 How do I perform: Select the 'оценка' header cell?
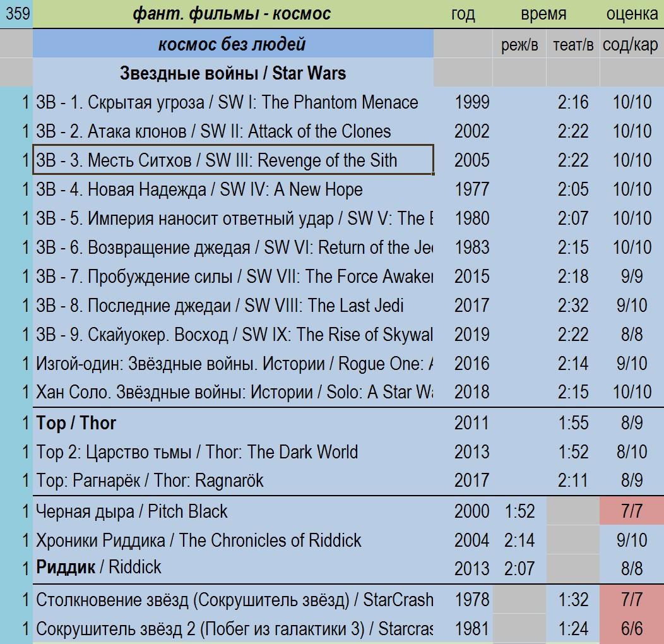click(x=632, y=14)
